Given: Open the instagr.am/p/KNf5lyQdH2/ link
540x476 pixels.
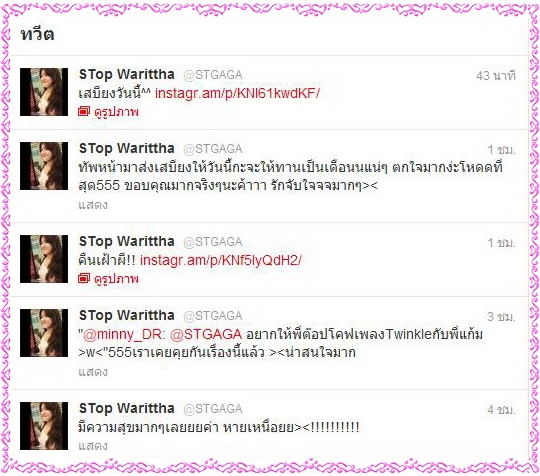Looking at the screenshot, I should tap(221, 260).
